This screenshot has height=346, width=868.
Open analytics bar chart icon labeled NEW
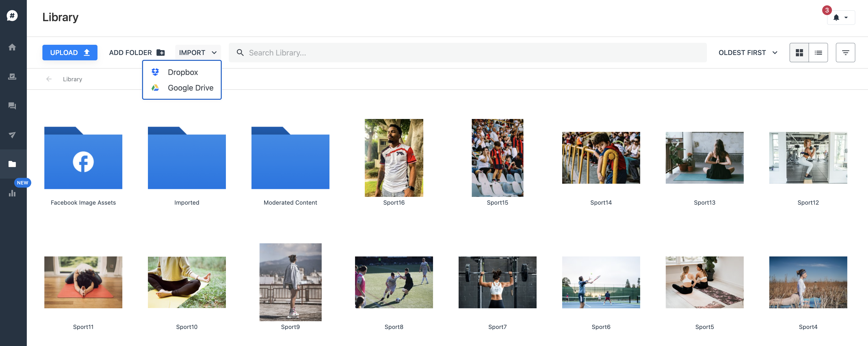click(x=12, y=193)
